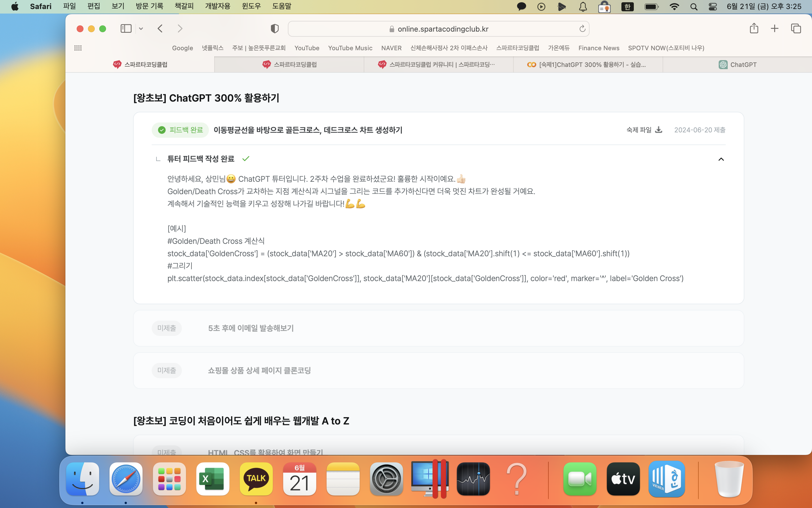Open the Wi-Fi menu bar icon

[x=674, y=6]
